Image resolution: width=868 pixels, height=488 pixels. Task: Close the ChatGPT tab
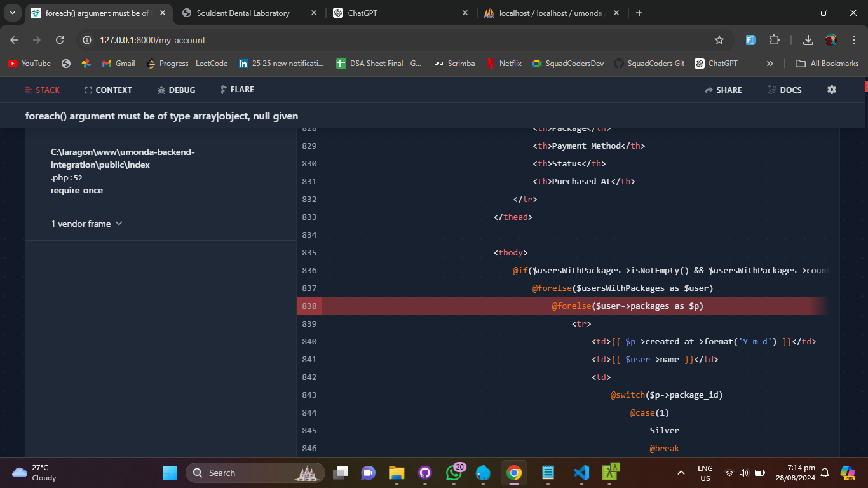click(x=465, y=13)
